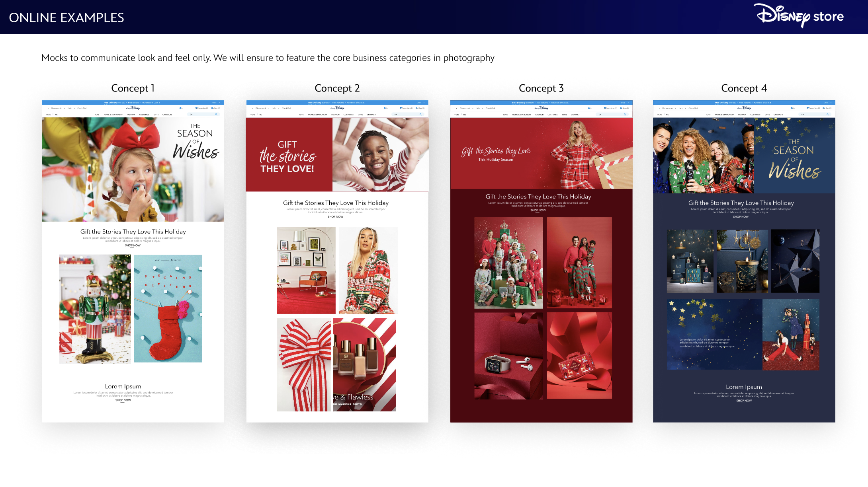Viewport: 868px width, 487px height.
Task: Click the bag icon in Concept 4 header
Action: point(824,108)
